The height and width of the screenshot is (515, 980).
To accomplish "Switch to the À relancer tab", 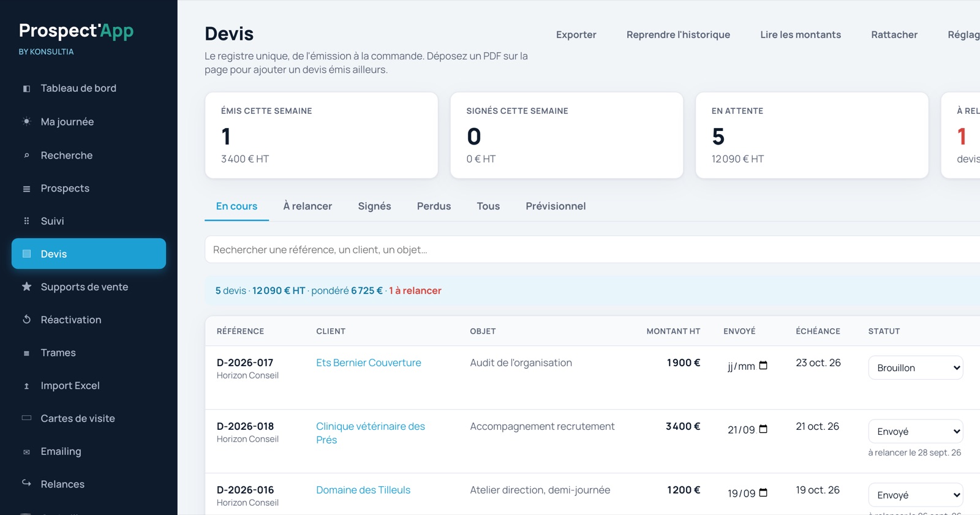I will 307,206.
